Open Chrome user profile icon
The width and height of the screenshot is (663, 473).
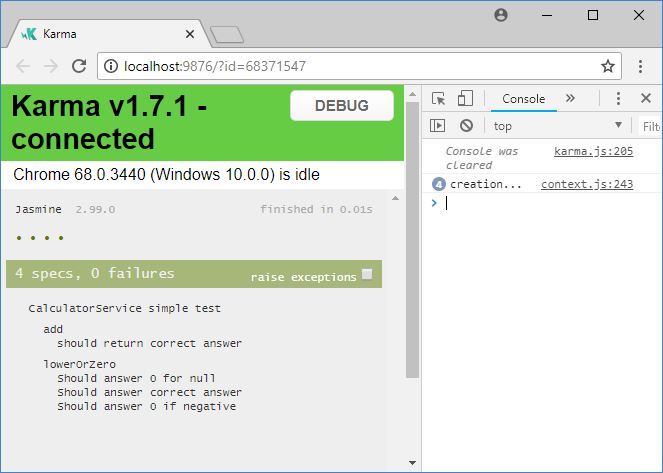501,15
